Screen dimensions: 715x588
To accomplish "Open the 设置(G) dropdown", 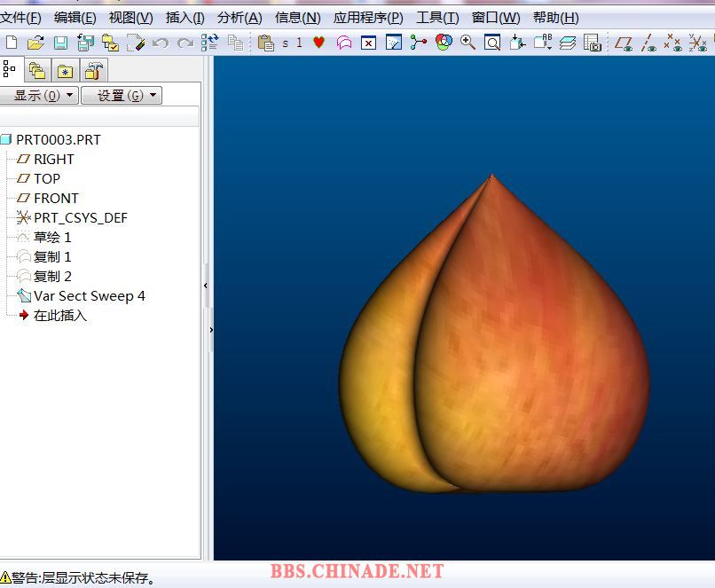I will 122,96.
